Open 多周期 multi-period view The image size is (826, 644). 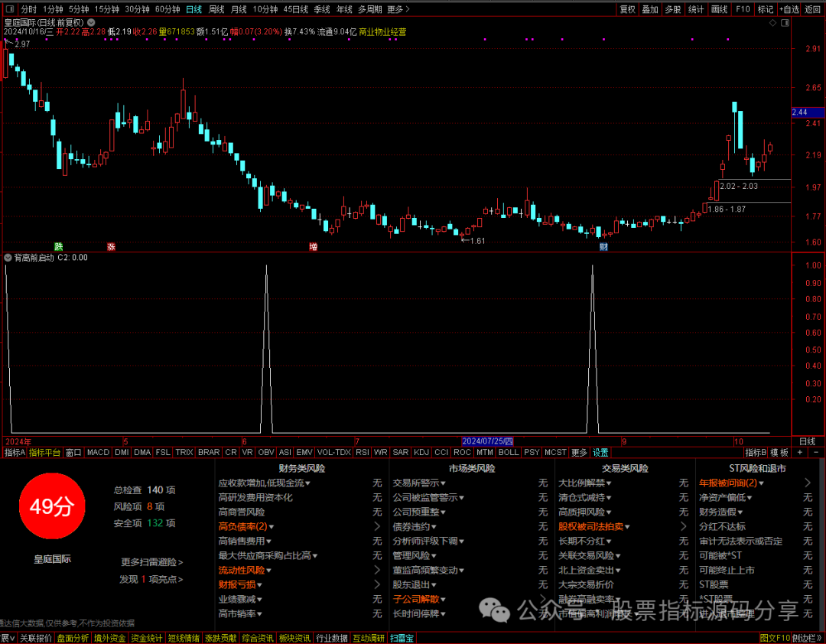[370, 9]
